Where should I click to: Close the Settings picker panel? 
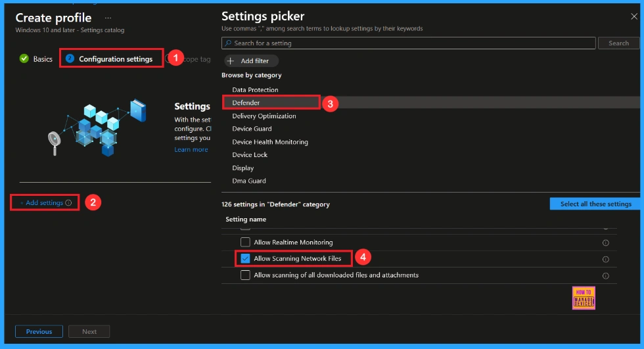633,16
